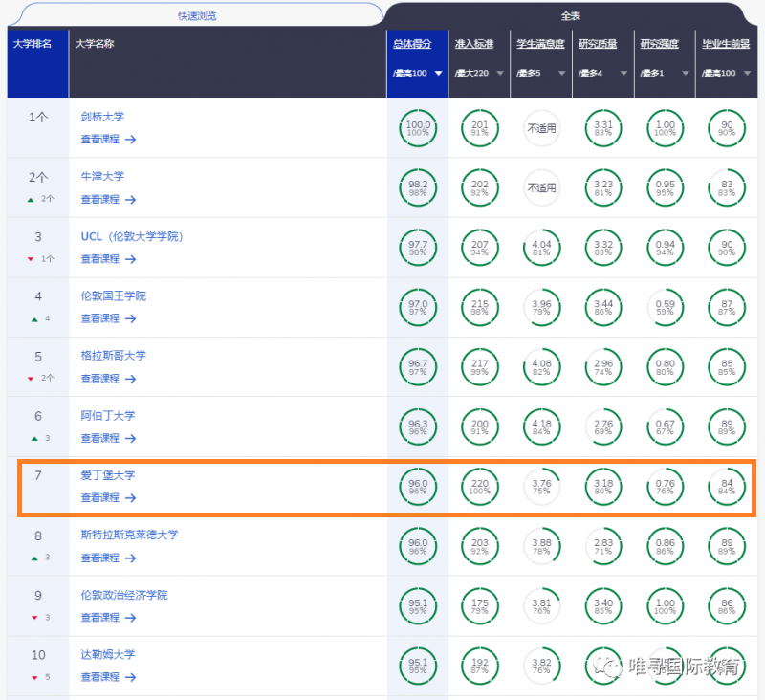
Task: Click the 4.18 satisfaction circle for 阿伯丁大学
Action: tap(541, 427)
